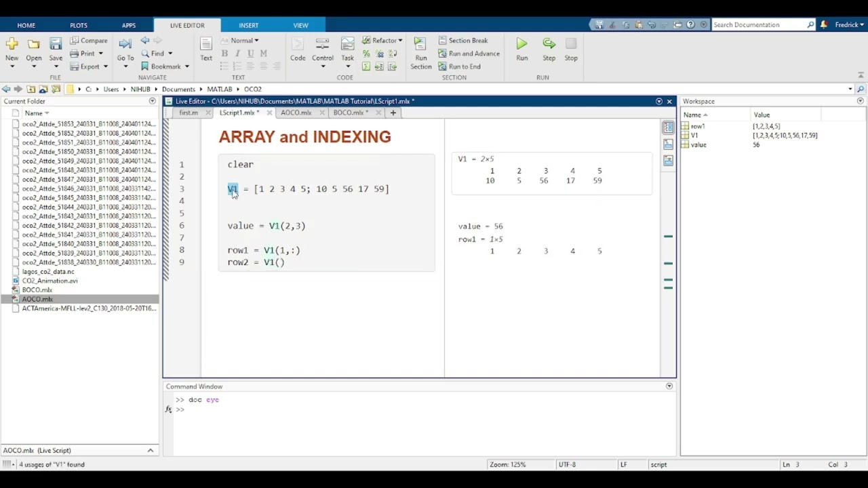The image size is (868, 488).
Task: Save the live script with Save icon
Action: pos(56,44)
